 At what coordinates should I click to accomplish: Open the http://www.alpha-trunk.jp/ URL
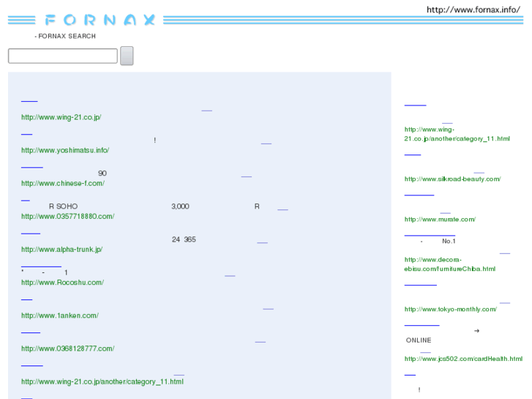pos(61,249)
